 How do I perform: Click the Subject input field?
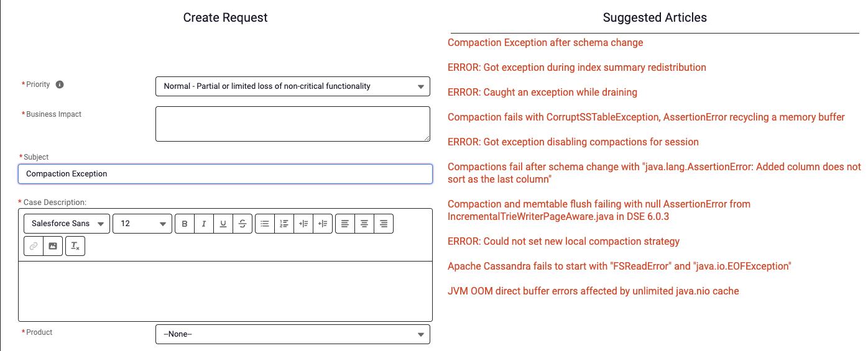(225, 174)
